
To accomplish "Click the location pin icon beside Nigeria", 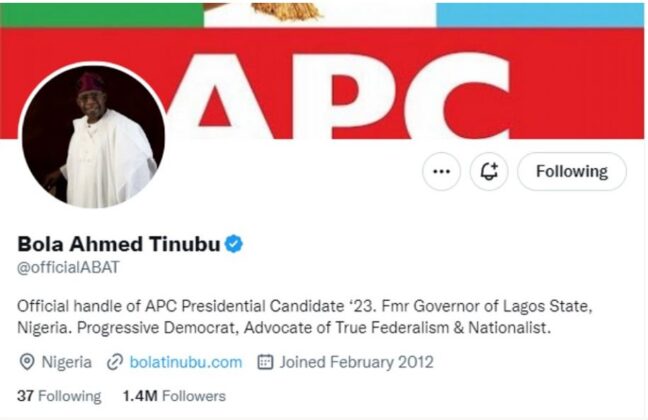I will tap(27, 362).
